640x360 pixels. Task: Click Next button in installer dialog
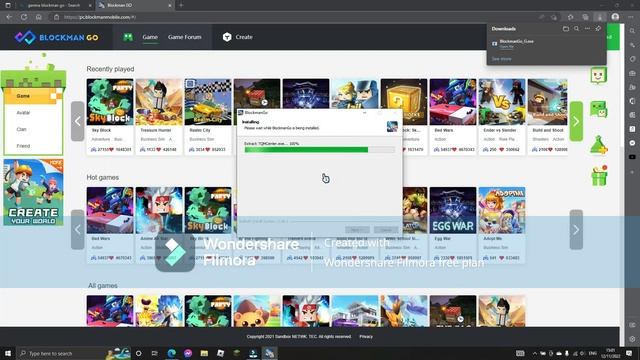coord(357,230)
